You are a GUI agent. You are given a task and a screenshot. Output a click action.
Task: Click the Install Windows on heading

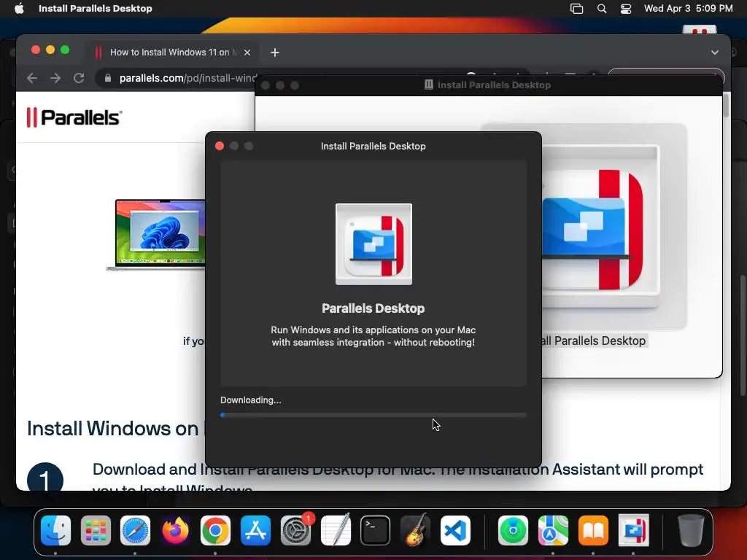(x=113, y=428)
